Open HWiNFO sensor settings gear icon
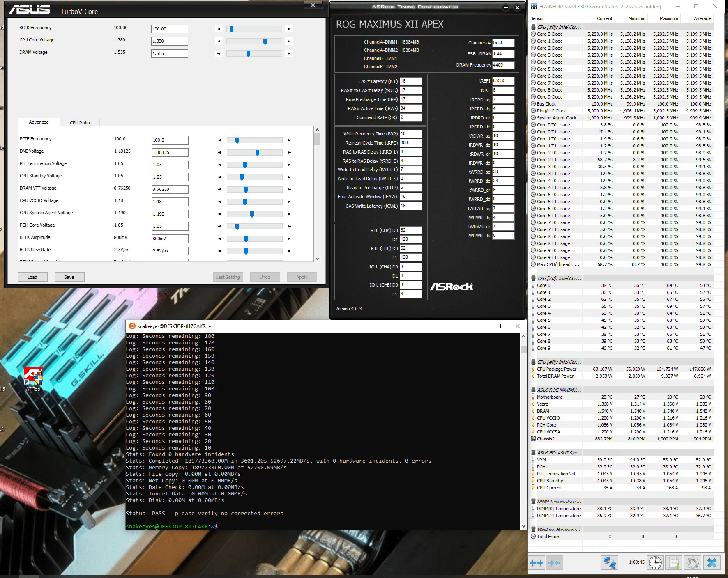This screenshot has width=728, height=578. (693, 562)
